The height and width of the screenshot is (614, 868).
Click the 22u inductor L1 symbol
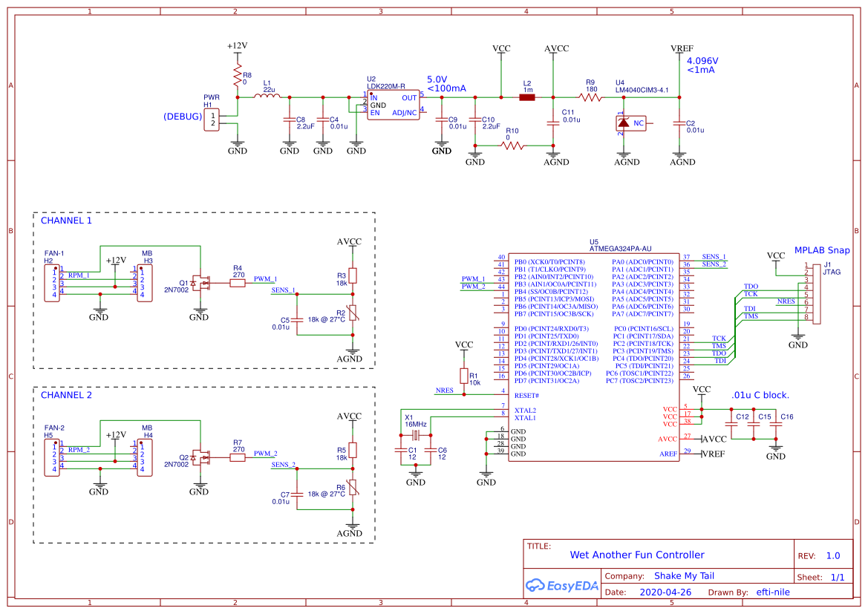pos(269,94)
